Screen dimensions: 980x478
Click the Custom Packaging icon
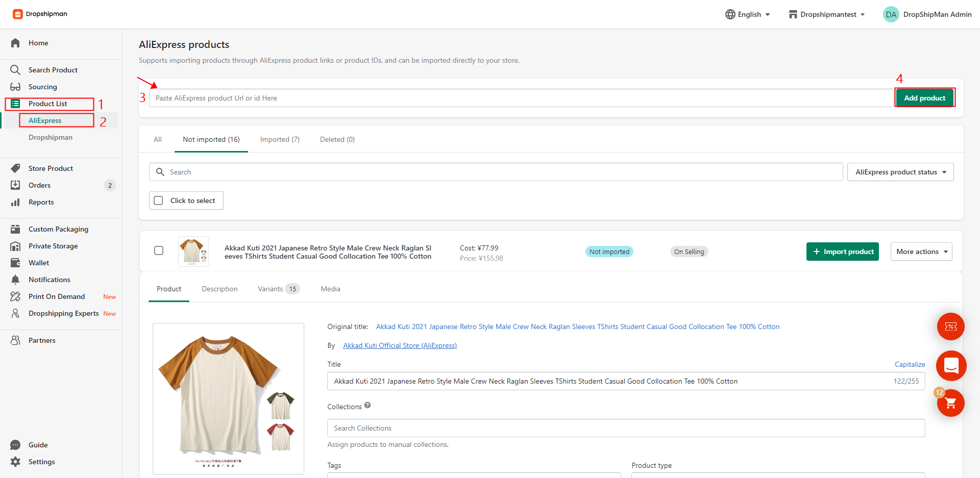(x=15, y=229)
